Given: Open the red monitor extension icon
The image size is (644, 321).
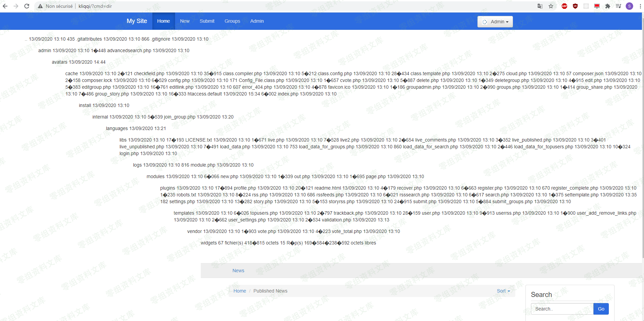Looking at the screenshot, I should (597, 6).
